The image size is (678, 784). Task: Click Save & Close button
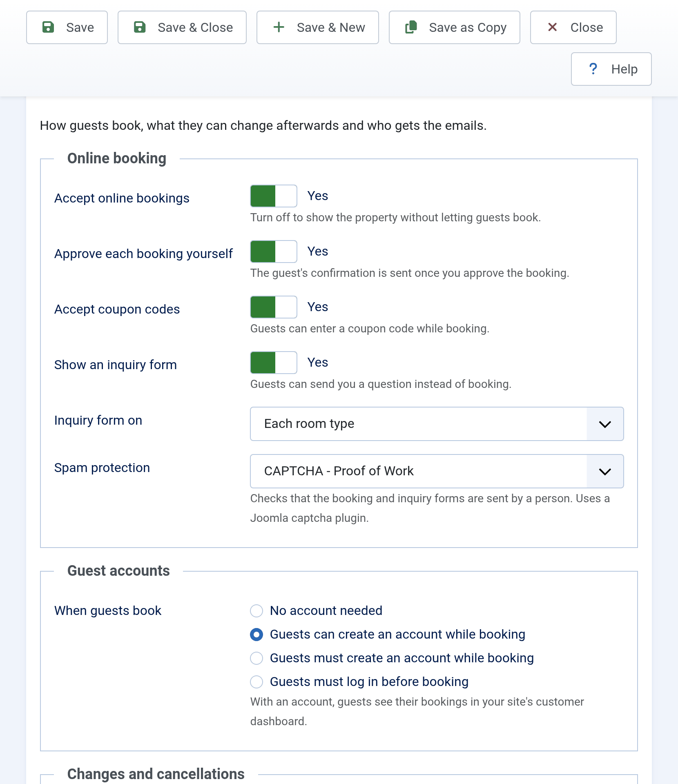click(x=182, y=27)
